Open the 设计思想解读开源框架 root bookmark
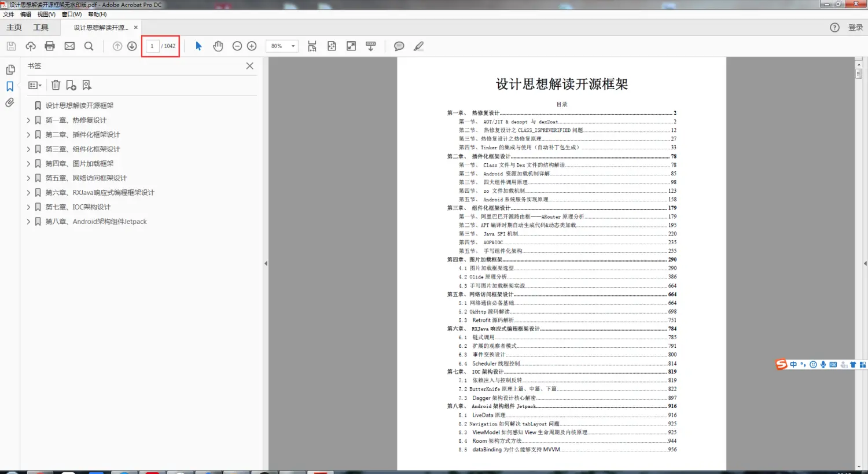Screen dimensions: 868x474 coord(79,105)
